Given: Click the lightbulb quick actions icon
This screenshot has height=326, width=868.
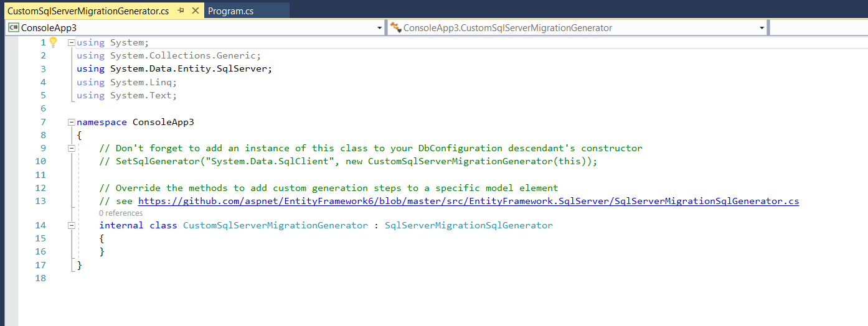Looking at the screenshot, I should [53, 42].
